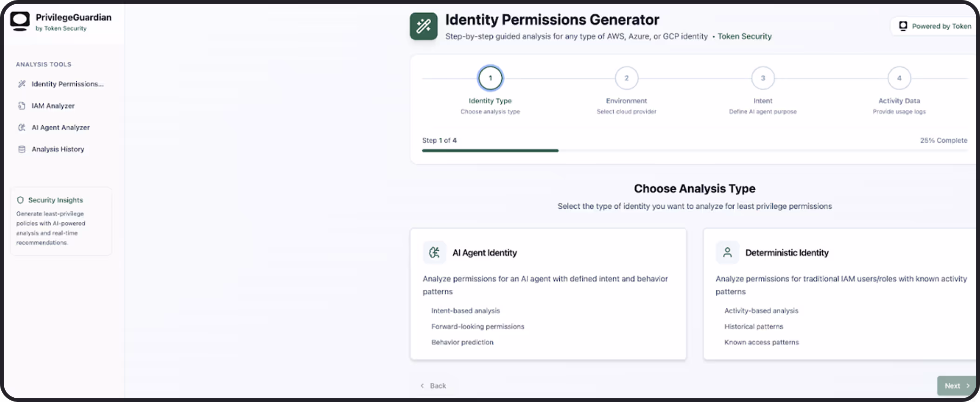Click 'Identity Permissions Generator' page title

552,20
